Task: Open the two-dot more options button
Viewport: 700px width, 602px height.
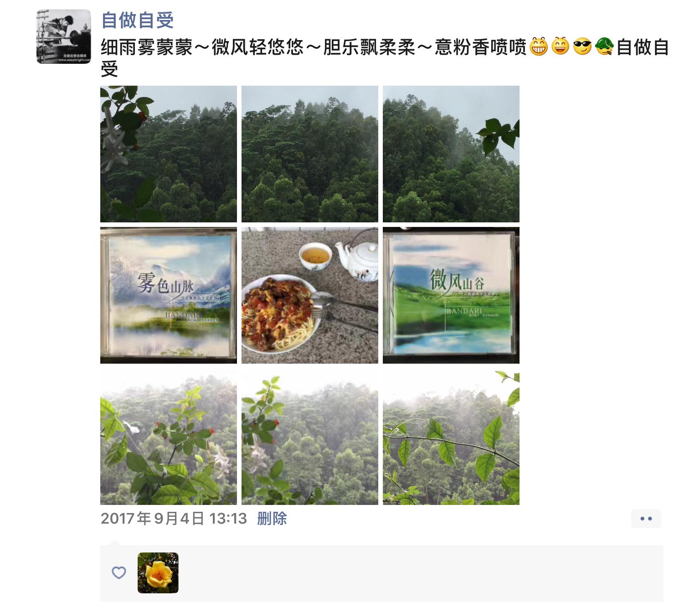Action: point(646,519)
